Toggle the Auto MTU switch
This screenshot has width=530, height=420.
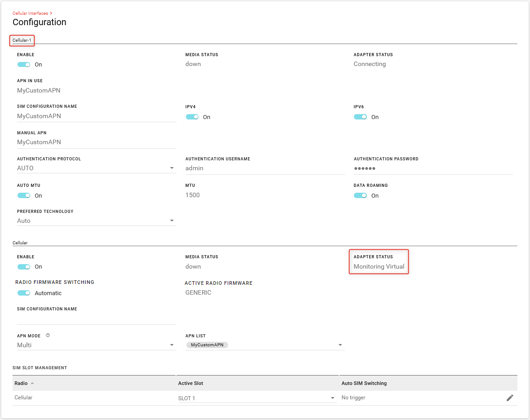(x=24, y=195)
